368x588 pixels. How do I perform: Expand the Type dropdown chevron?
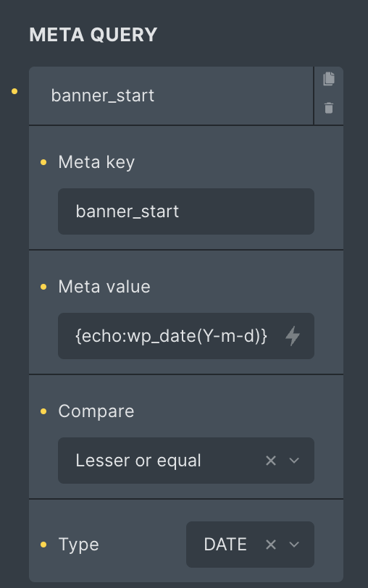(295, 545)
